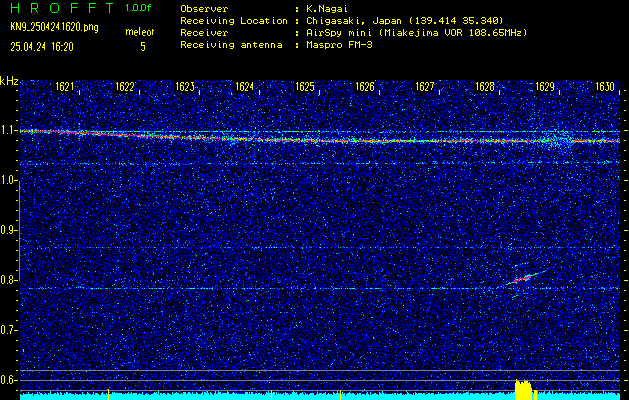Click the 1.0 kHz axis label

click(x=7, y=181)
